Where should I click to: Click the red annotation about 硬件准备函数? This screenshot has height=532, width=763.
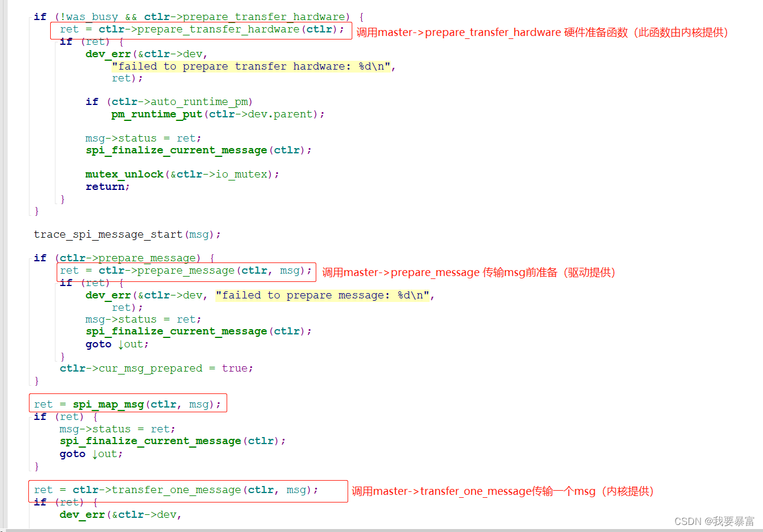(x=543, y=32)
